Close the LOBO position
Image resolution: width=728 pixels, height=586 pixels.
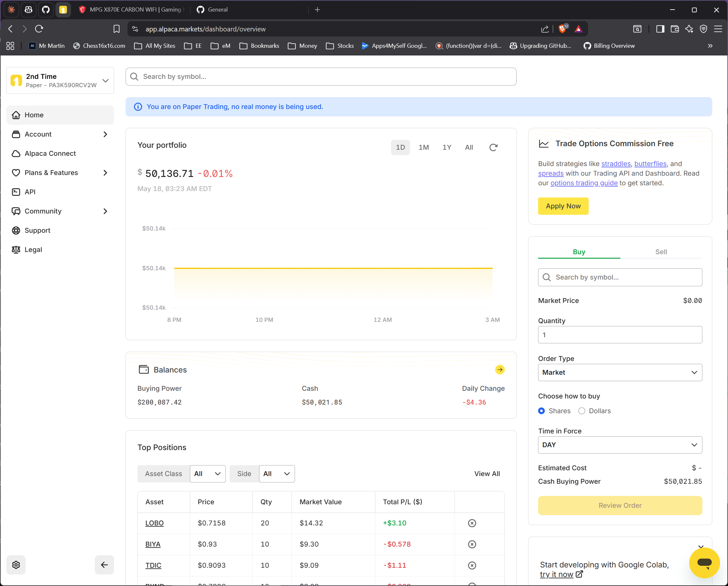point(472,523)
